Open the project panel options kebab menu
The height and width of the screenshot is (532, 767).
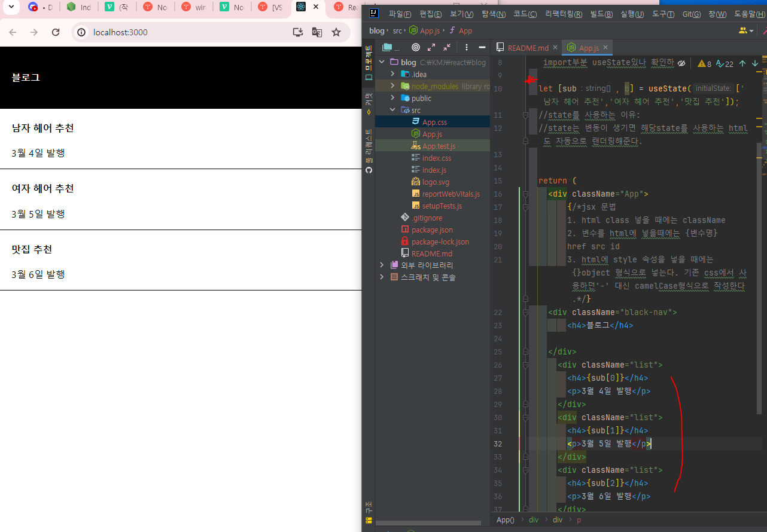tap(467, 47)
